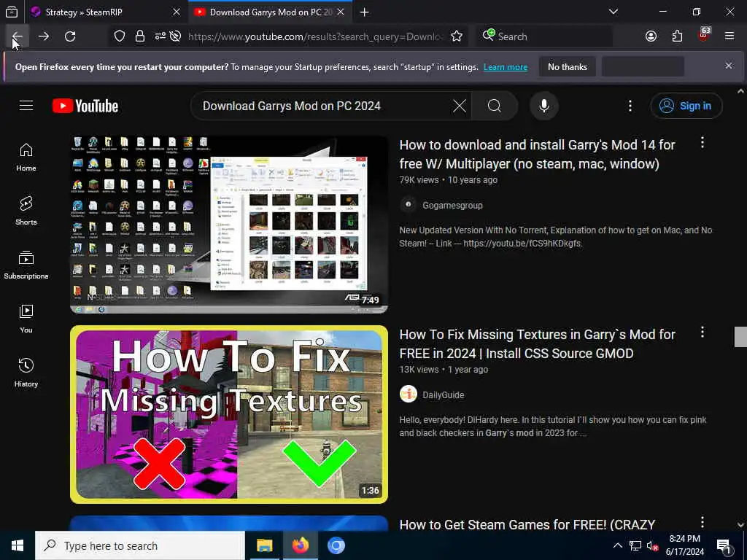
Task: Click the How to Get Steam Games title
Action: coord(527,524)
